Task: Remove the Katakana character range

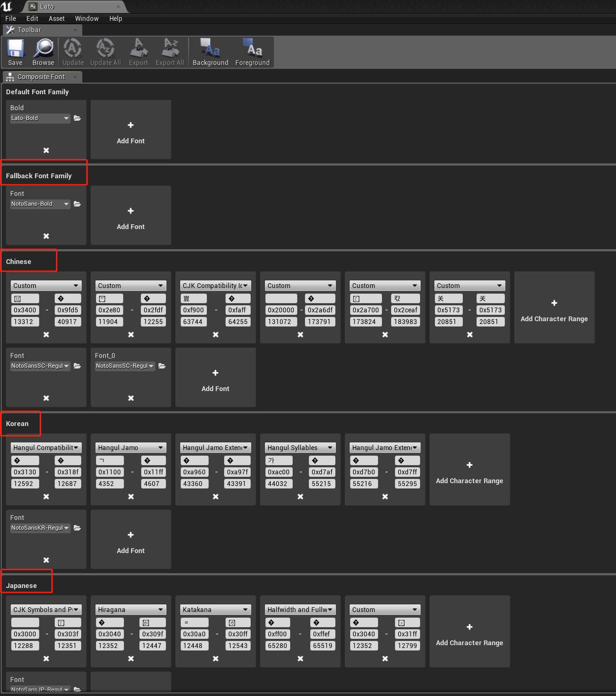Action: (x=215, y=659)
